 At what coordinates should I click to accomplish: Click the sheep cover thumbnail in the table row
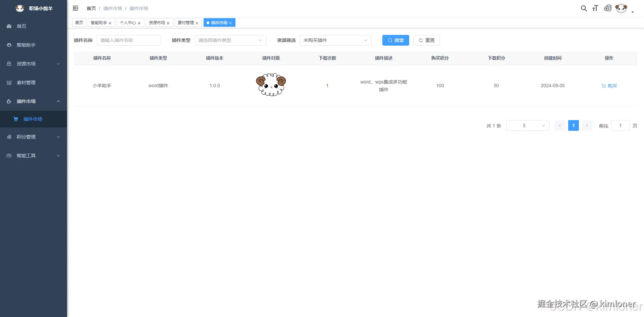271,85
